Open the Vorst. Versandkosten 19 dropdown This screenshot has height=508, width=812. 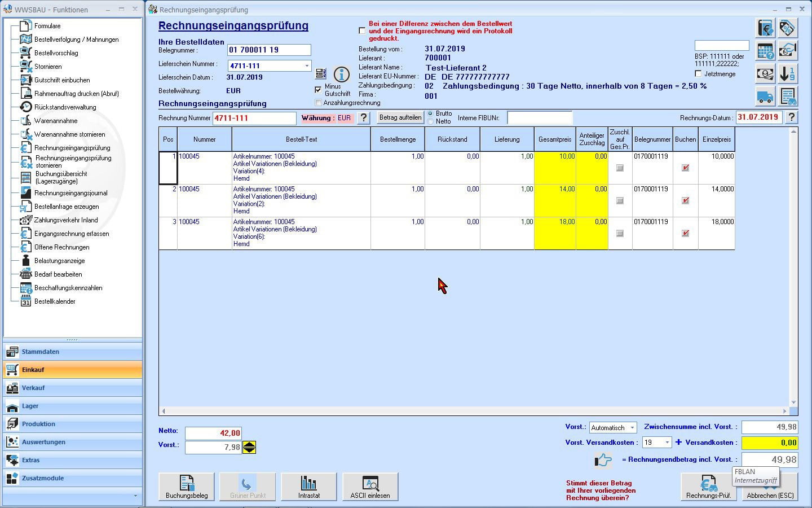coord(667,443)
